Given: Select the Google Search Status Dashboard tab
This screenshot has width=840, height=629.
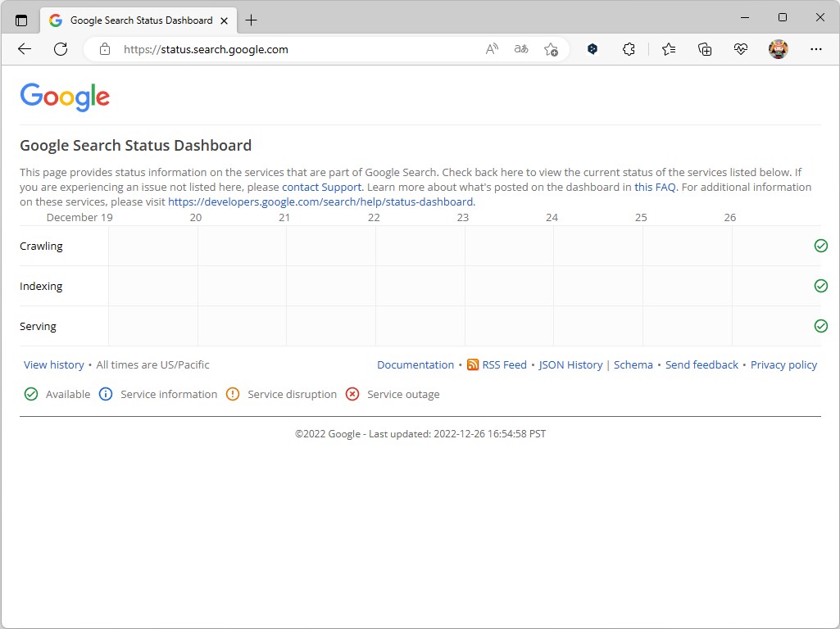Looking at the screenshot, I should tap(135, 20).
